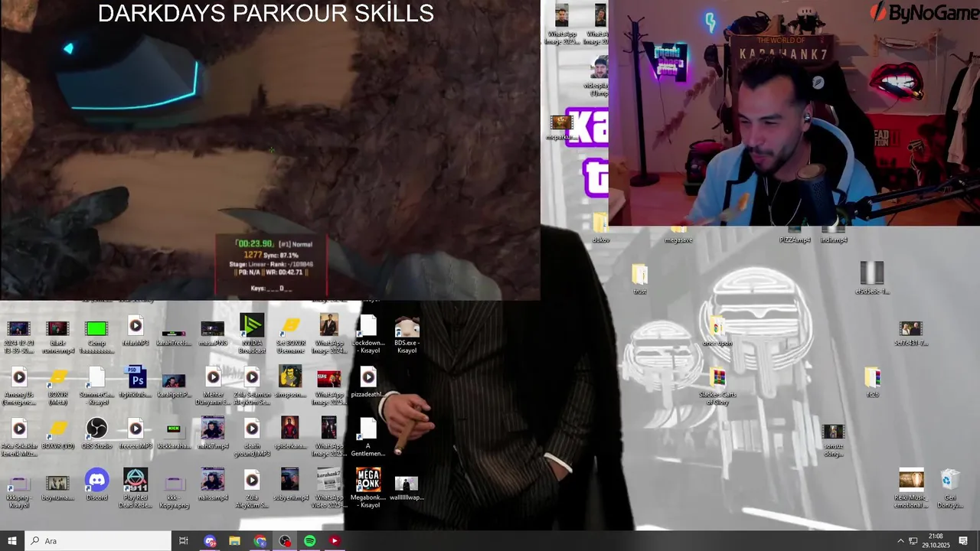The image size is (980, 551).
Task: Open File Explorer from the taskbar
Action: 235,541
